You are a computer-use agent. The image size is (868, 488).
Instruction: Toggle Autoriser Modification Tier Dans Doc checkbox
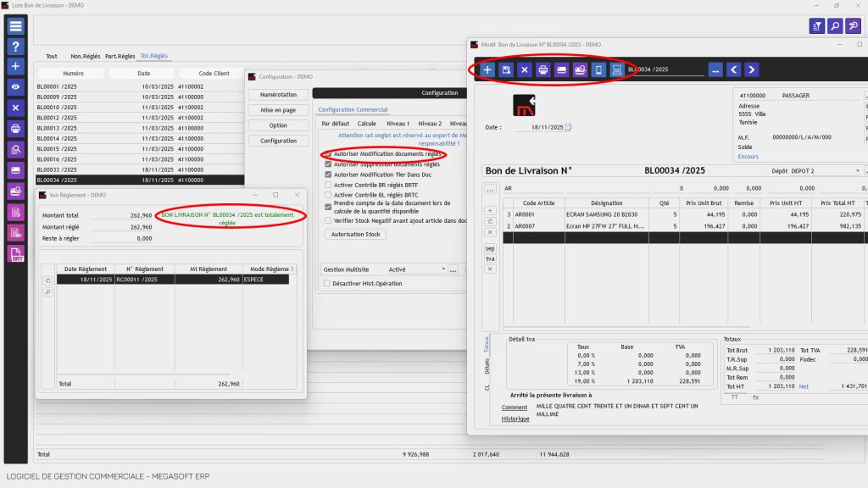pos(328,175)
